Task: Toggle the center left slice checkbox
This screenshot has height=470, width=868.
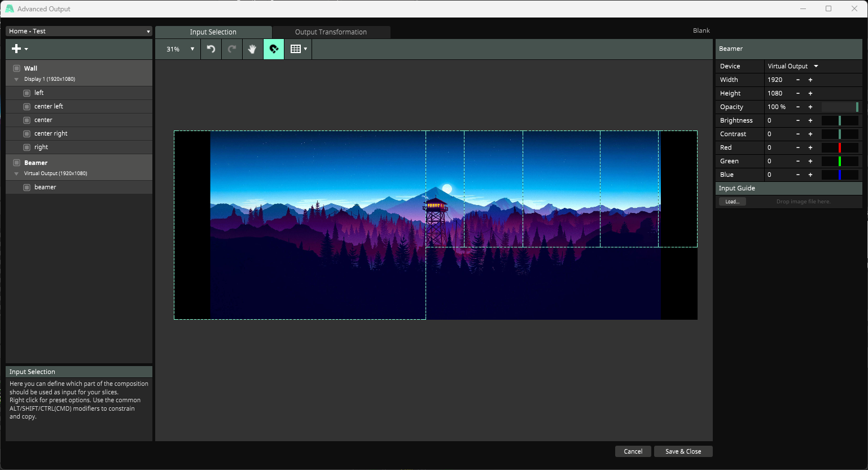Action: pos(27,107)
